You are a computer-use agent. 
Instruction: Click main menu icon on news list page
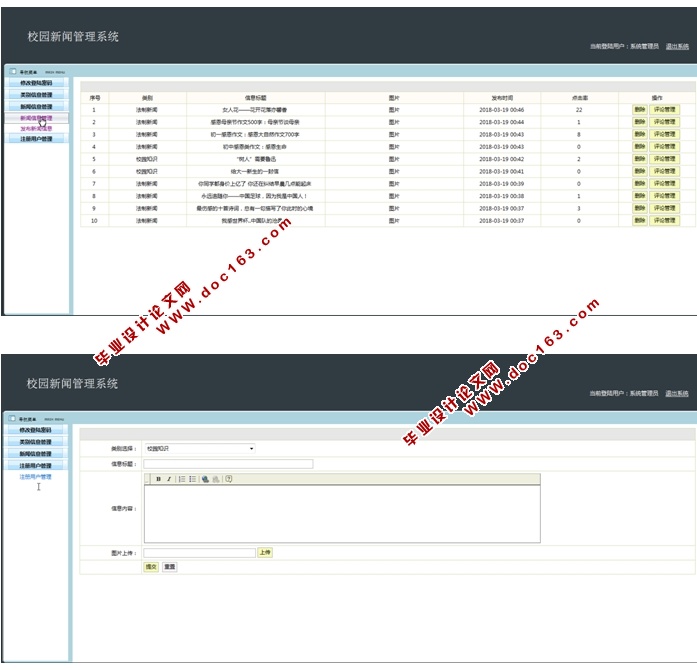[x=13, y=71]
